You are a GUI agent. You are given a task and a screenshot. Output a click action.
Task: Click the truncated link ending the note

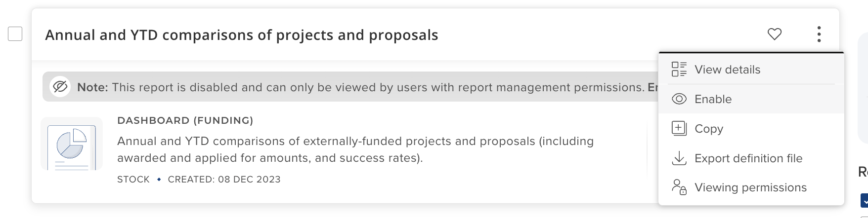652,87
